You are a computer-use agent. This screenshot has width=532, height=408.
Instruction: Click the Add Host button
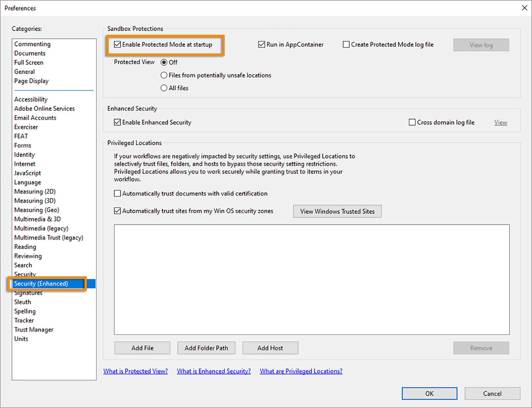(270, 348)
